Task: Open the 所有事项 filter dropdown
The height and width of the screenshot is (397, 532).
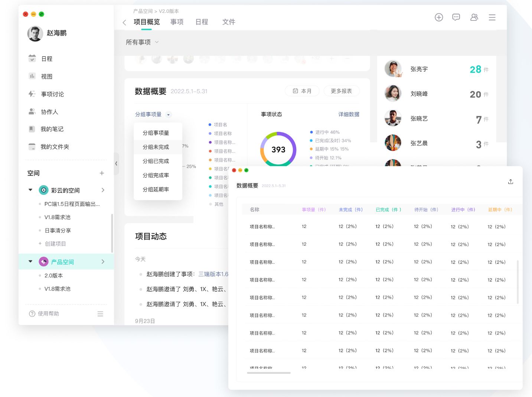Action: click(x=143, y=42)
